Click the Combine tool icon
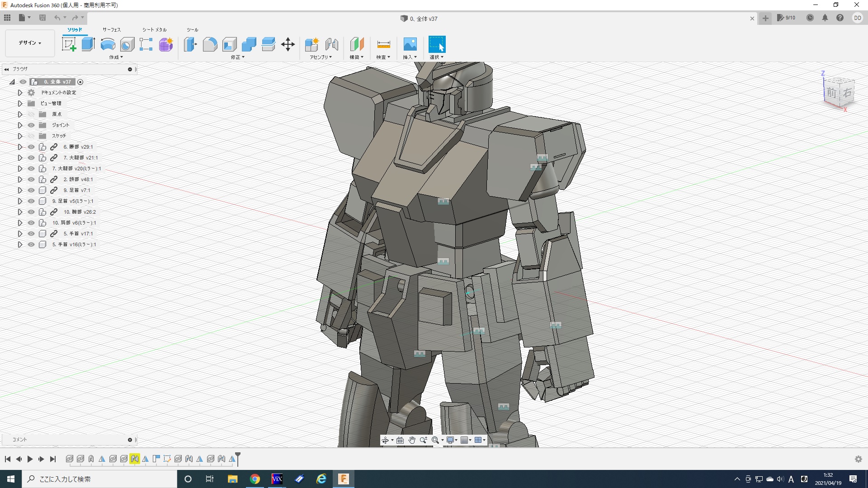 tap(249, 44)
